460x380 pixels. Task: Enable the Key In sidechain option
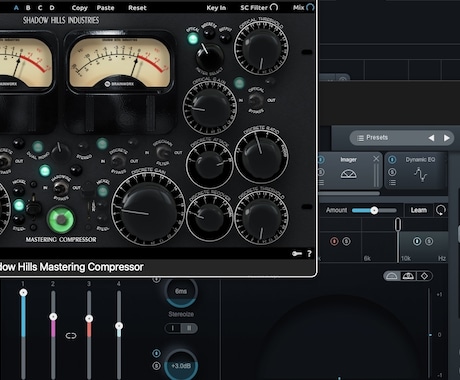point(216,8)
